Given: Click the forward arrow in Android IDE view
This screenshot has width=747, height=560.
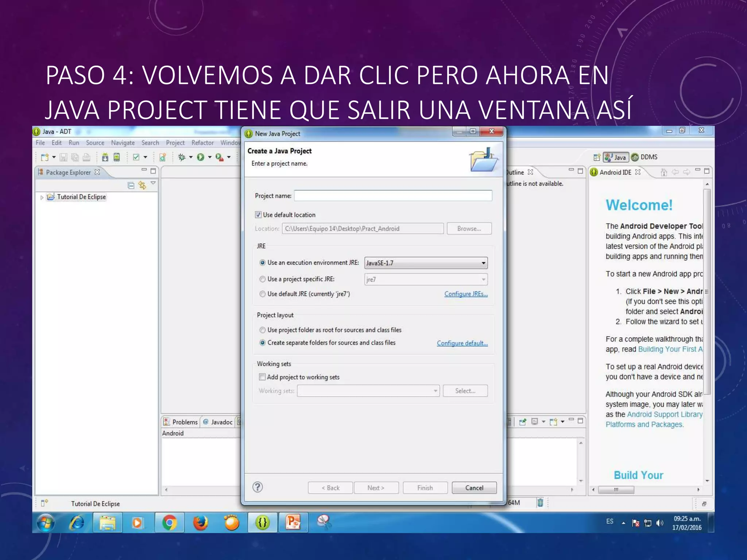Looking at the screenshot, I should pyautogui.click(x=687, y=172).
